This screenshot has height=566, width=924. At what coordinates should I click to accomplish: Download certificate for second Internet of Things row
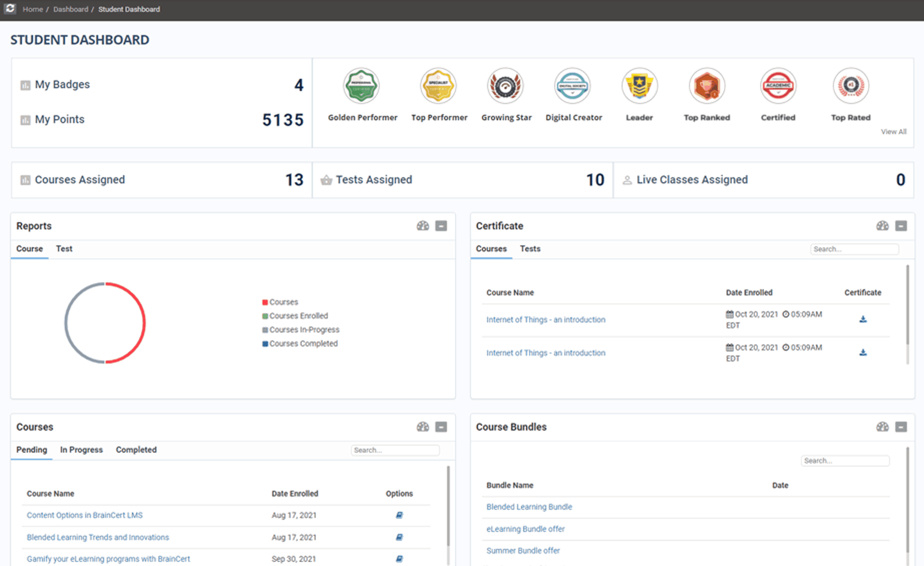click(x=863, y=352)
